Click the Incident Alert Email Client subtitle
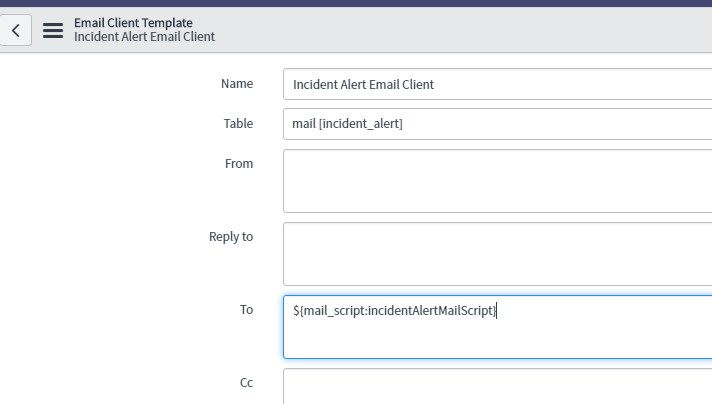The width and height of the screenshot is (712, 404). 144,37
